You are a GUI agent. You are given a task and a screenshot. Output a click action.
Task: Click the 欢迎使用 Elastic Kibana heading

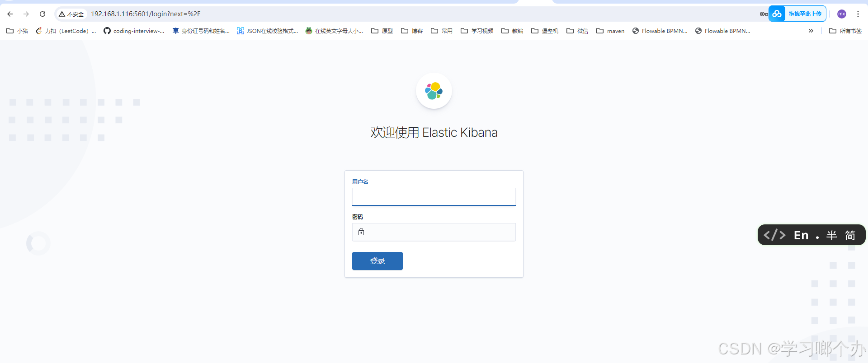click(434, 132)
